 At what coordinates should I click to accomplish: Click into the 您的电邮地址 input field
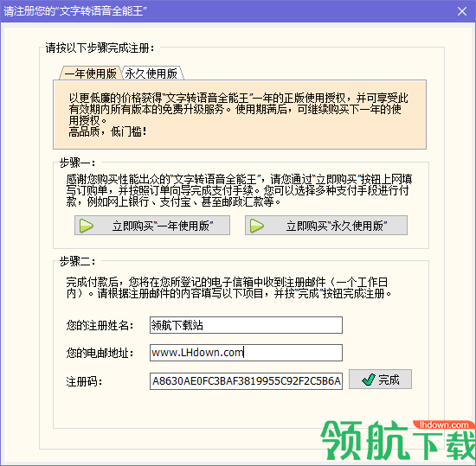coord(246,352)
